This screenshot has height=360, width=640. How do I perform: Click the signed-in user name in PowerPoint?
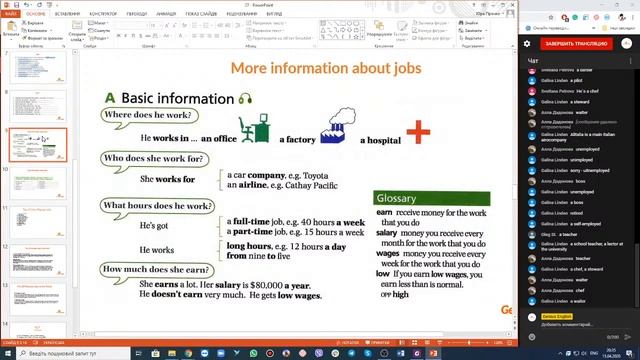coord(488,14)
